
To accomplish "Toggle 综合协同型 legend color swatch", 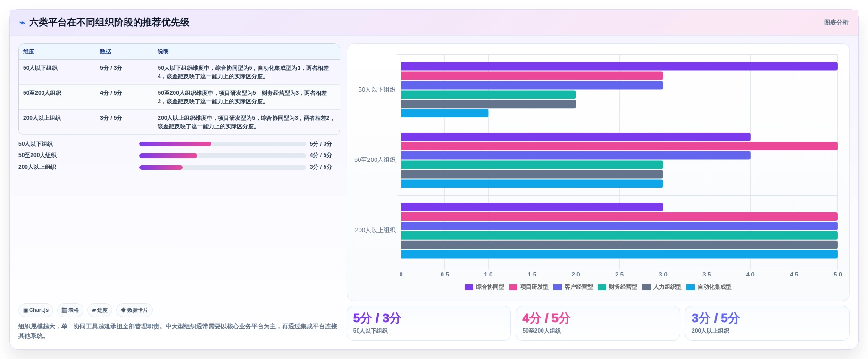I will 468,287.
